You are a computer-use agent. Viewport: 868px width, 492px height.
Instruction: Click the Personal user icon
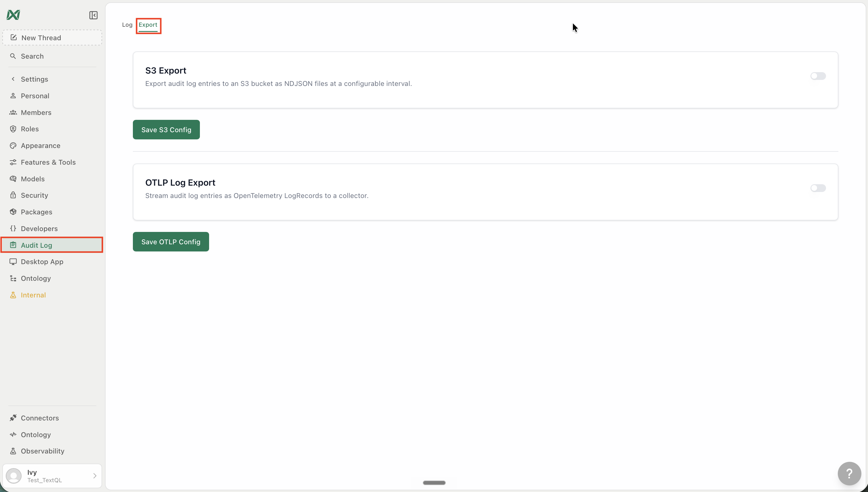[x=13, y=96]
